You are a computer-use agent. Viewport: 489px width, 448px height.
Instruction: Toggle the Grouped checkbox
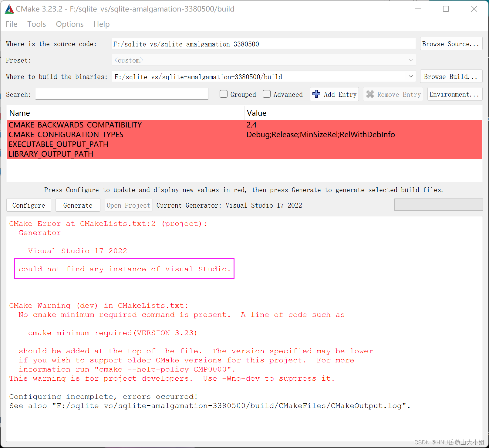point(224,94)
